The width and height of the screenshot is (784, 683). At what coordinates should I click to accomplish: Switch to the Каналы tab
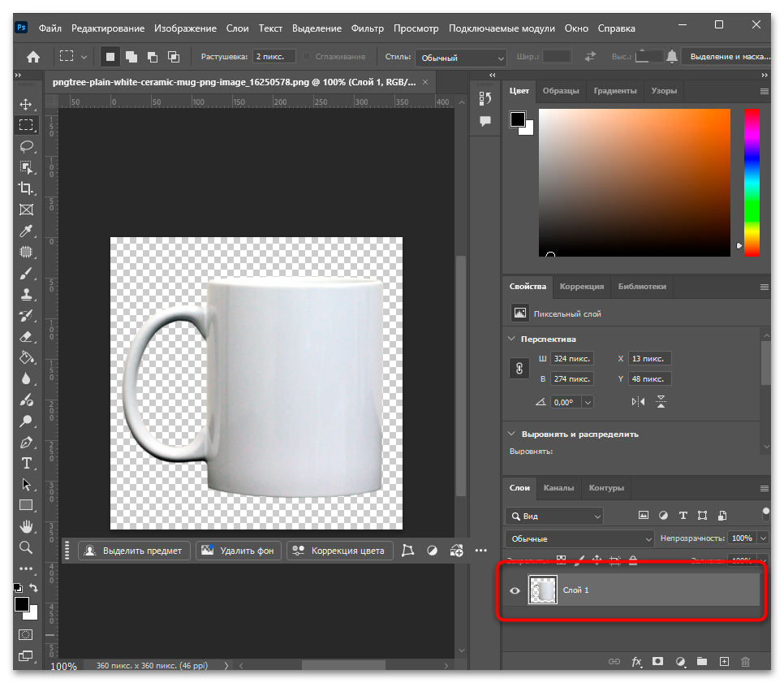[x=558, y=488]
